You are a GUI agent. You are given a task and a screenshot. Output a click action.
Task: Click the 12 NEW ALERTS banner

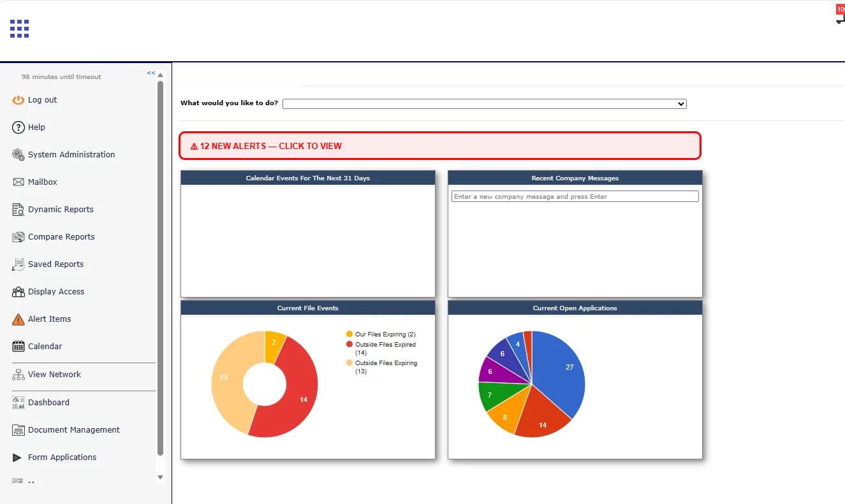440,146
